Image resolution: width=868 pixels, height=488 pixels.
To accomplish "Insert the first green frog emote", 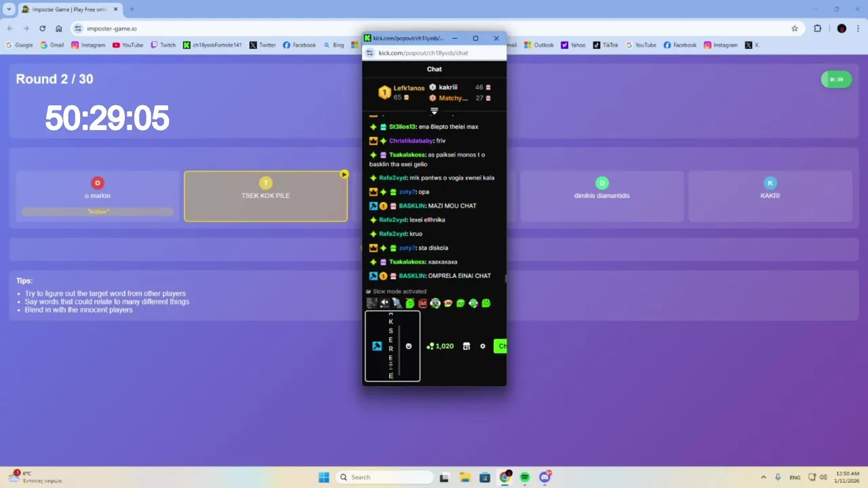I will 410,303.
